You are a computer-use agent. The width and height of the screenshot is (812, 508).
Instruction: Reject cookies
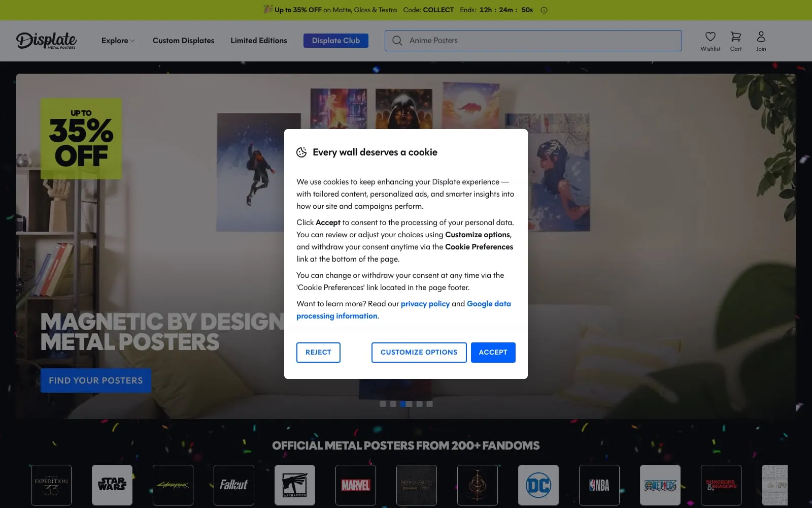[318, 353]
